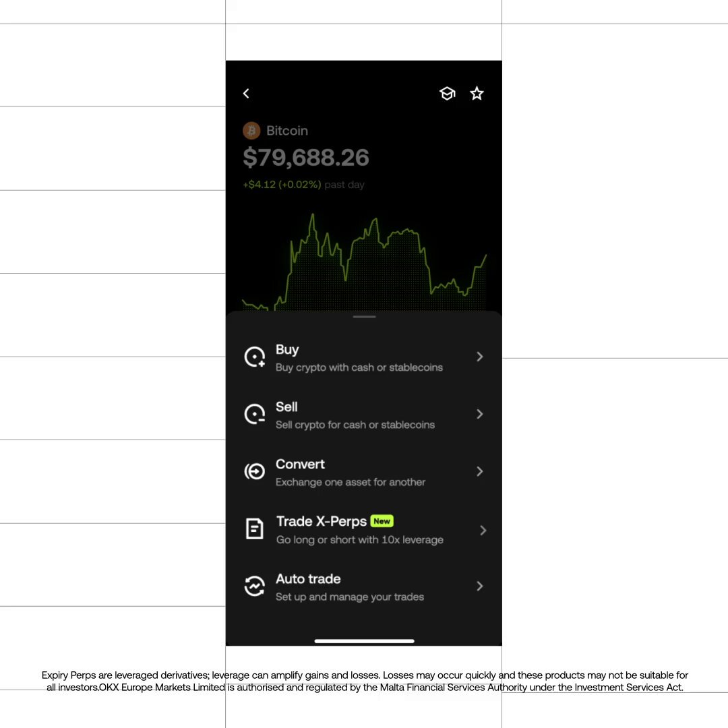This screenshot has width=728, height=728.
Task: Open the Trade X-Perps chevron
Action: (483, 530)
